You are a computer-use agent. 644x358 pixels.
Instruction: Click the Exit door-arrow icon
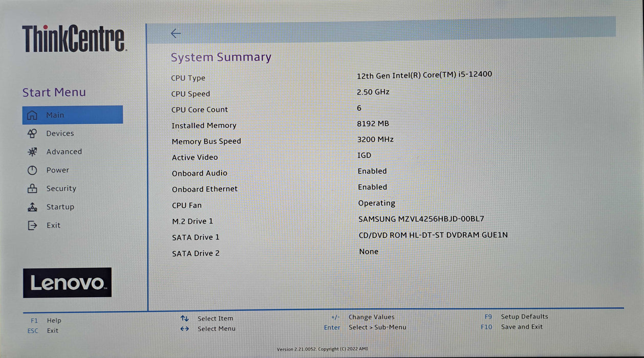(32, 225)
